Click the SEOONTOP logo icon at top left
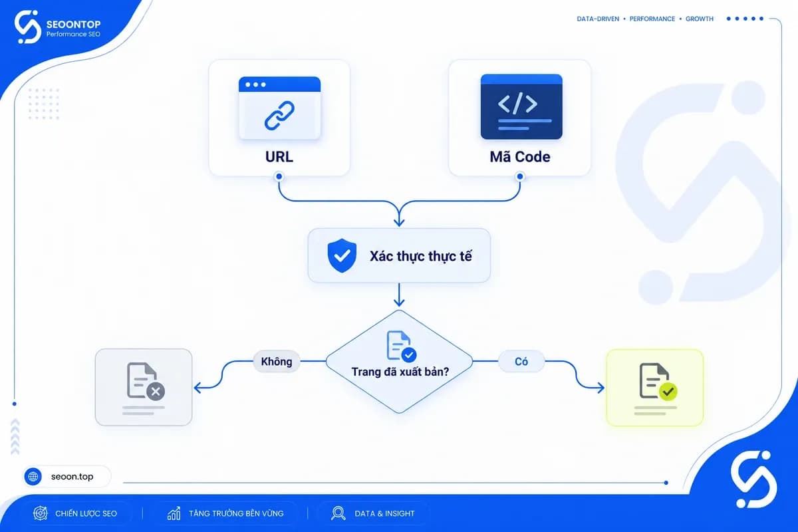The image size is (798, 532). pyautogui.click(x=28, y=27)
